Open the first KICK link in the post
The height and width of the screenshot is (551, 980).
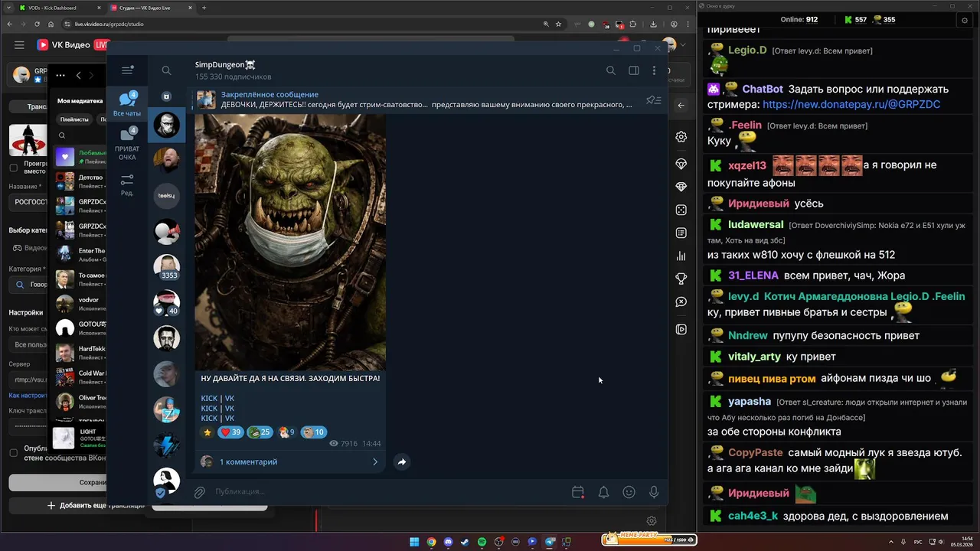pyautogui.click(x=209, y=398)
